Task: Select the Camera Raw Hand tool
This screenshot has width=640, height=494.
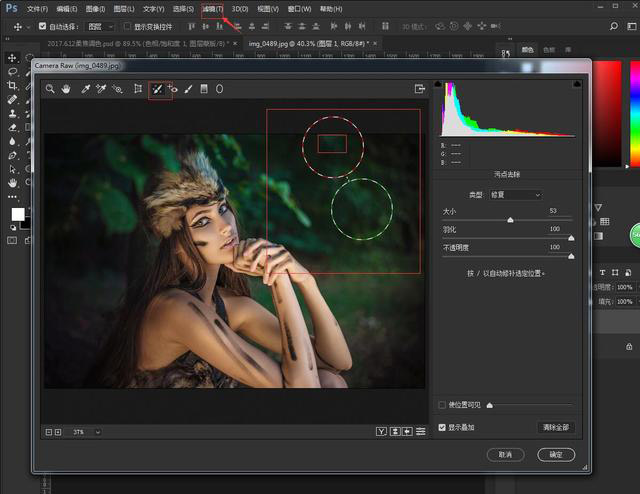Action: coord(66,89)
